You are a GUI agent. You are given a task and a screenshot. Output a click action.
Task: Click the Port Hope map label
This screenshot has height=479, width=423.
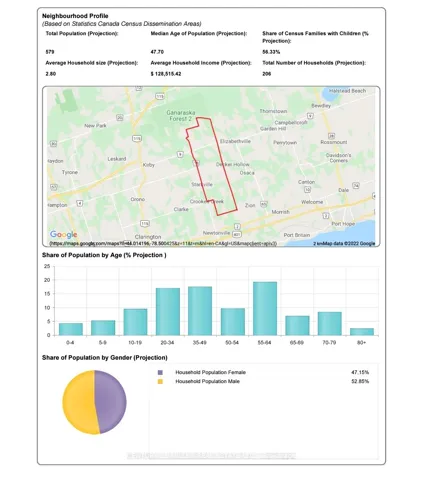click(x=343, y=224)
